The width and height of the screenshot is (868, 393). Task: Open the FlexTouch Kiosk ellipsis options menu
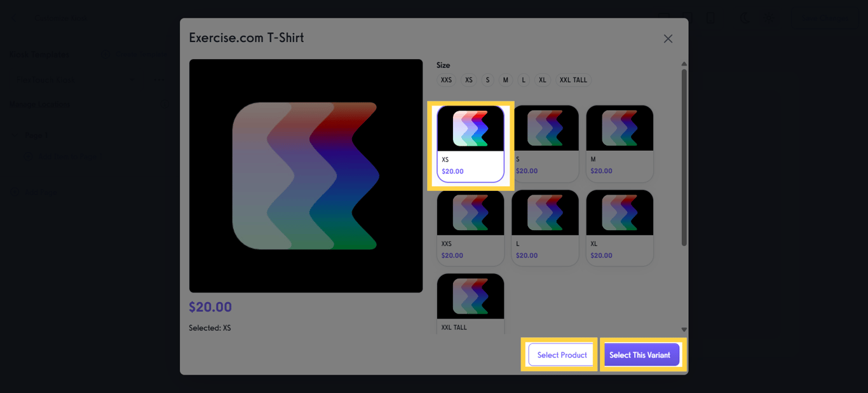(x=159, y=79)
